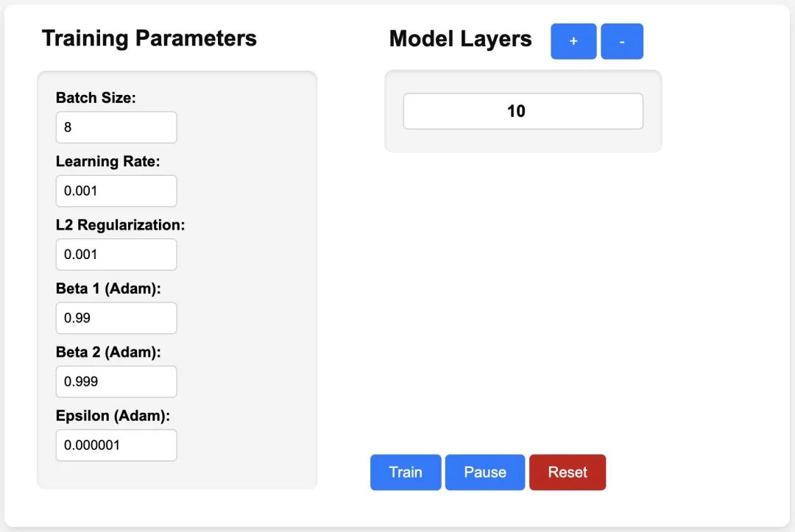Click the minus button to remove a layer
The image size is (795, 532).
coord(622,42)
